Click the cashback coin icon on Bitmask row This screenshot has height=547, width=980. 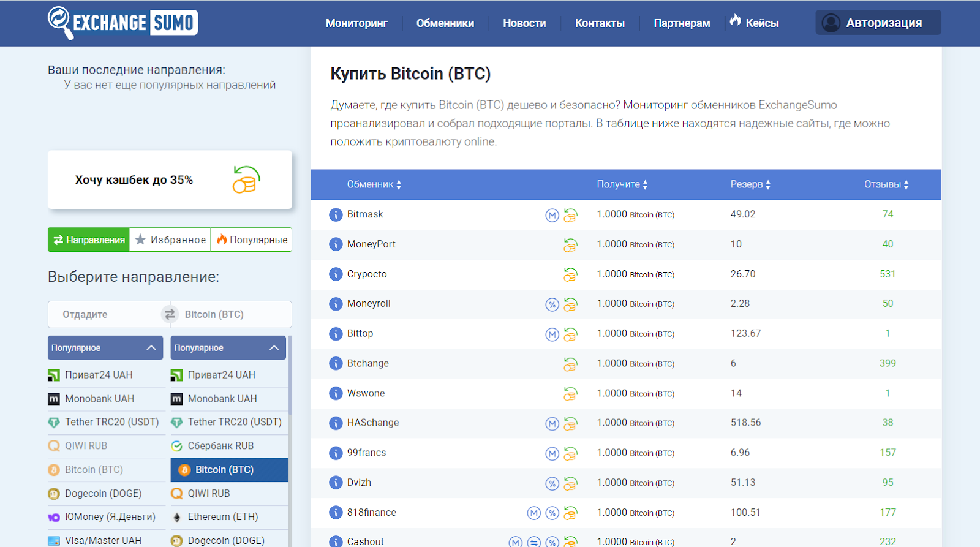570,215
